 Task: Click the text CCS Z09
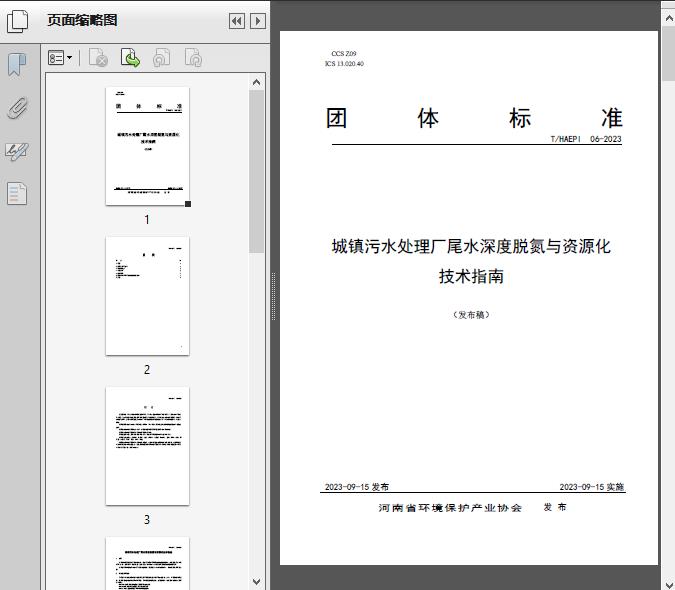344,54
